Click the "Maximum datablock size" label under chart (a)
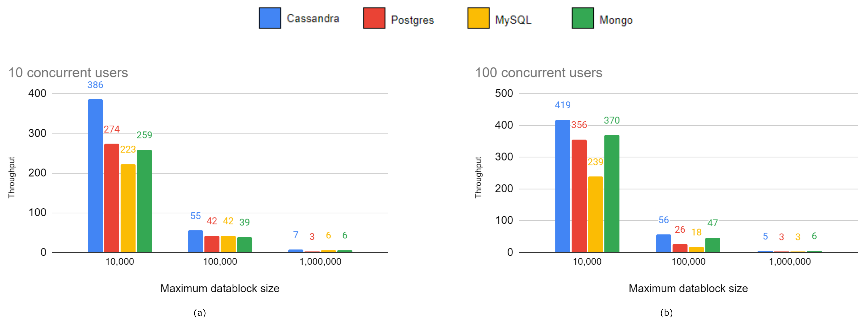 pyautogui.click(x=220, y=289)
